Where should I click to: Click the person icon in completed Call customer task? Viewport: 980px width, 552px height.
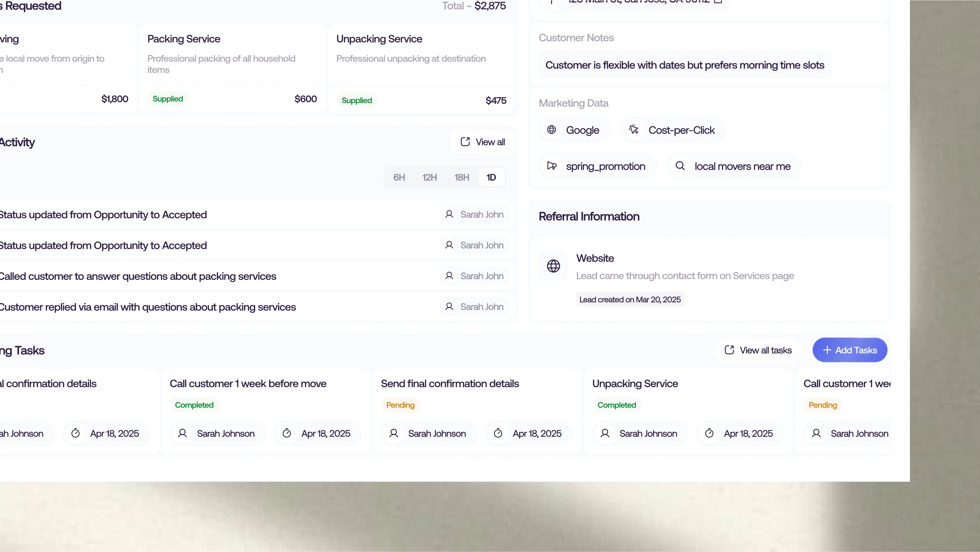(182, 433)
